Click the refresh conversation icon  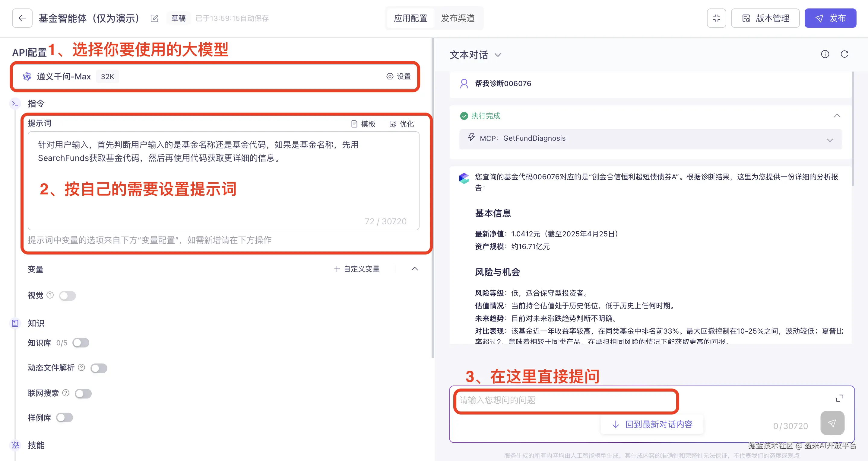pos(844,54)
